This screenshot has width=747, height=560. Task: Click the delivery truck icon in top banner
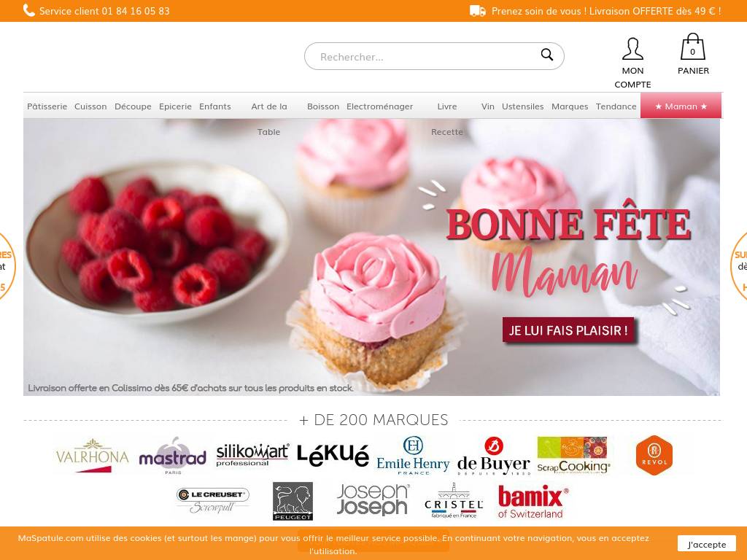[477, 11]
